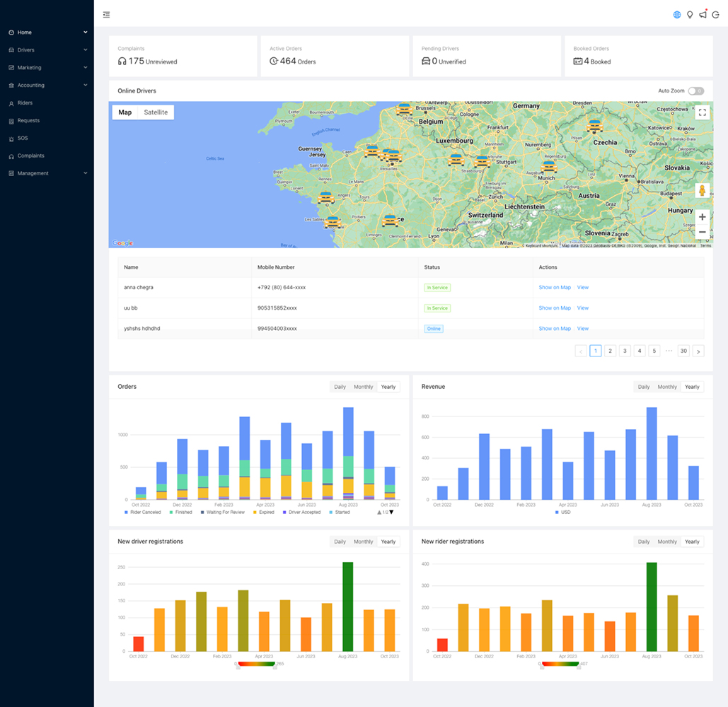The width and height of the screenshot is (728, 707).
Task: Select Monthly tab in Revenue chart
Action: [667, 387]
